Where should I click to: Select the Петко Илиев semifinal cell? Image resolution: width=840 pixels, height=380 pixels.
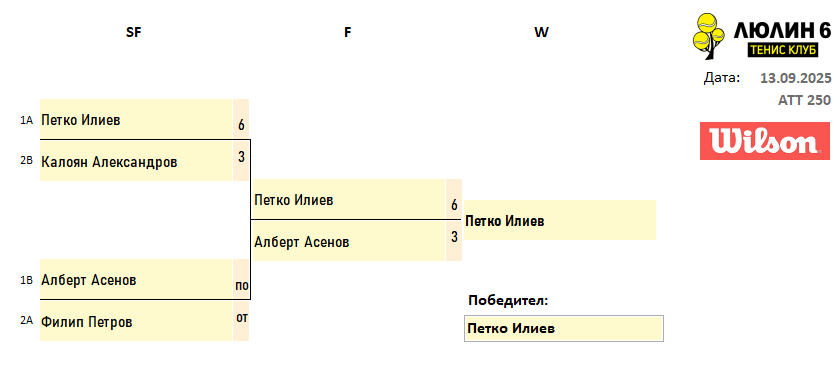pos(136,120)
